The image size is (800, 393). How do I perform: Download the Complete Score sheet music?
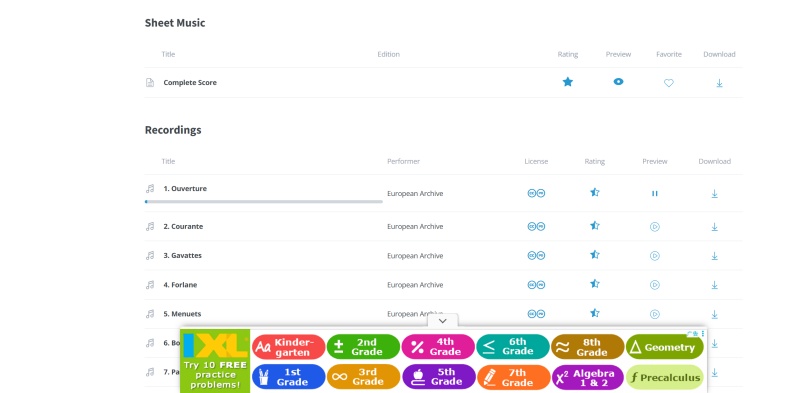pos(719,83)
